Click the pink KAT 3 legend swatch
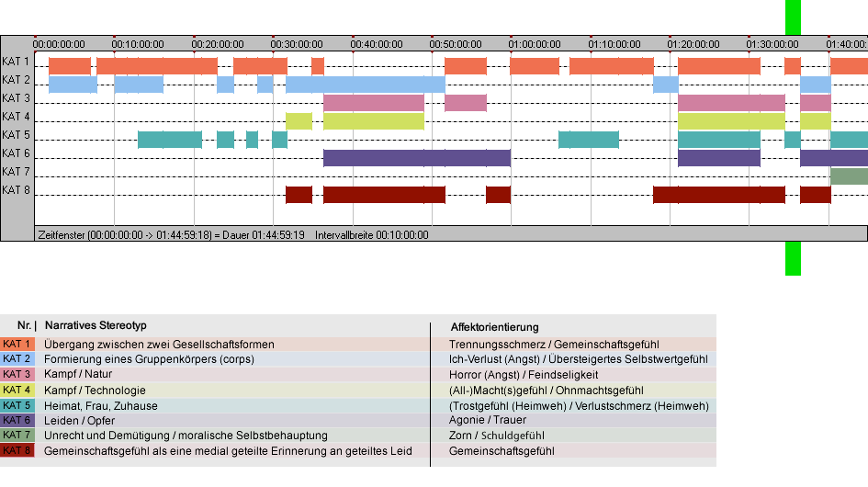 tap(17, 375)
